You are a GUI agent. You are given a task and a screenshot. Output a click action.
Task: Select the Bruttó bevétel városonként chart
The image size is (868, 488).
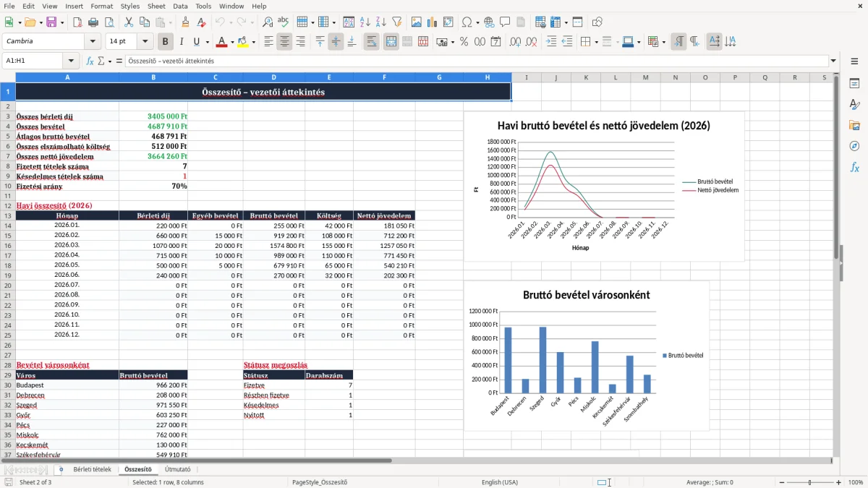click(x=587, y=356)
